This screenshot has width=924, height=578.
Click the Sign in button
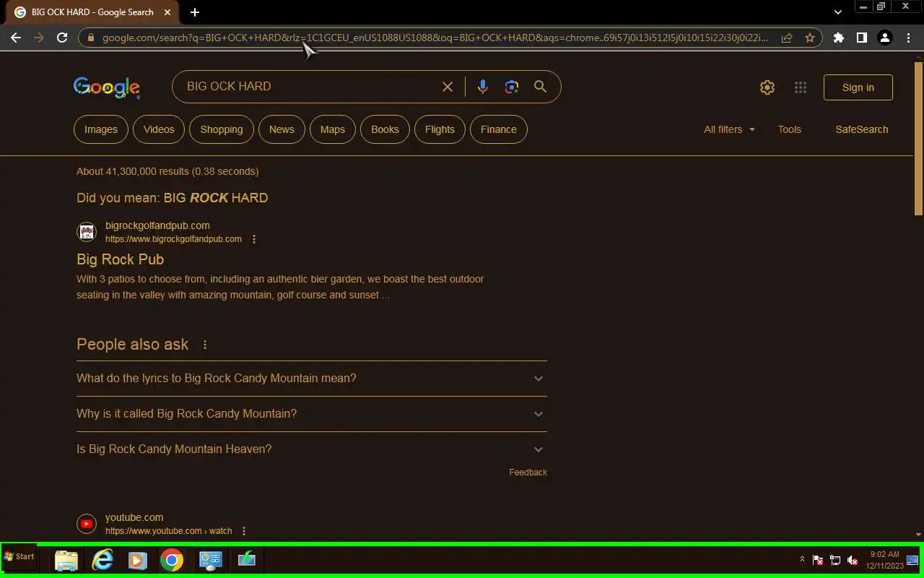[858, 87]
